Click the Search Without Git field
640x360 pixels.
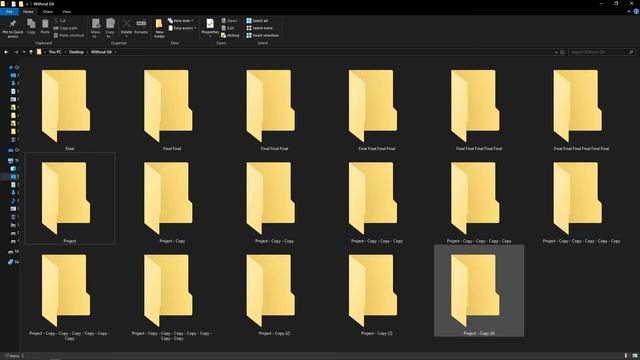click(x=602, y=52)
